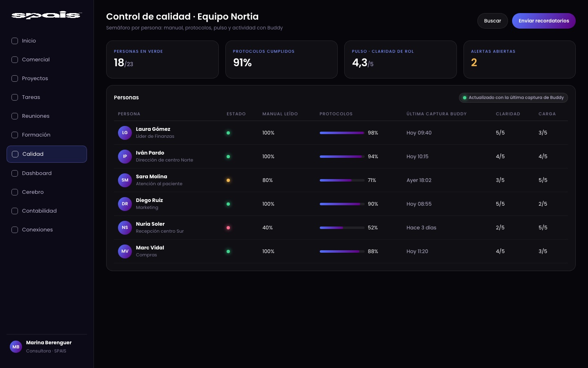The height and width of the screenshot is (368, 588).
Task: Click the SPAIS logo in sidebar
Action: [47, 15]
